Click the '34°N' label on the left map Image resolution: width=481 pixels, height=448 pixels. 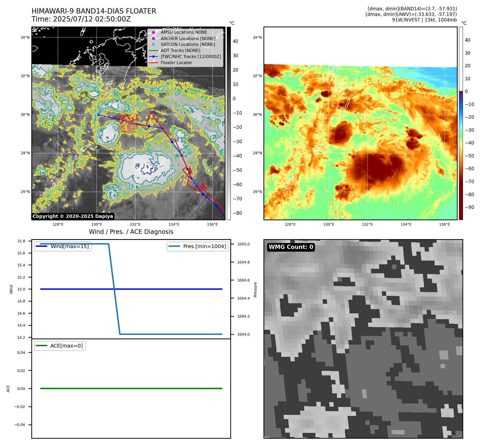(25, 38)
